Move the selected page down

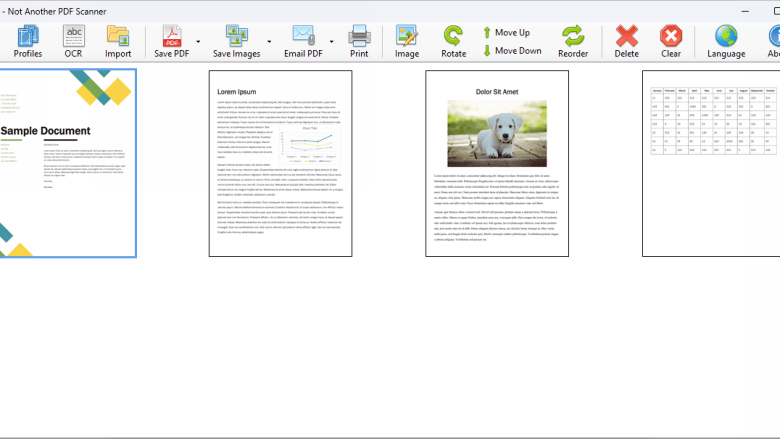point(512,51)
